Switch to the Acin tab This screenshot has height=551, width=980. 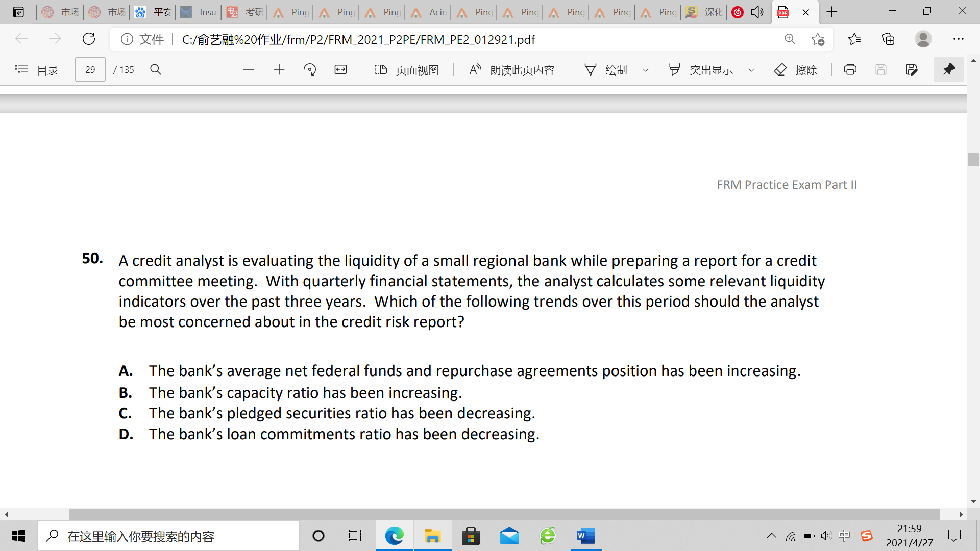coord(428,12)
